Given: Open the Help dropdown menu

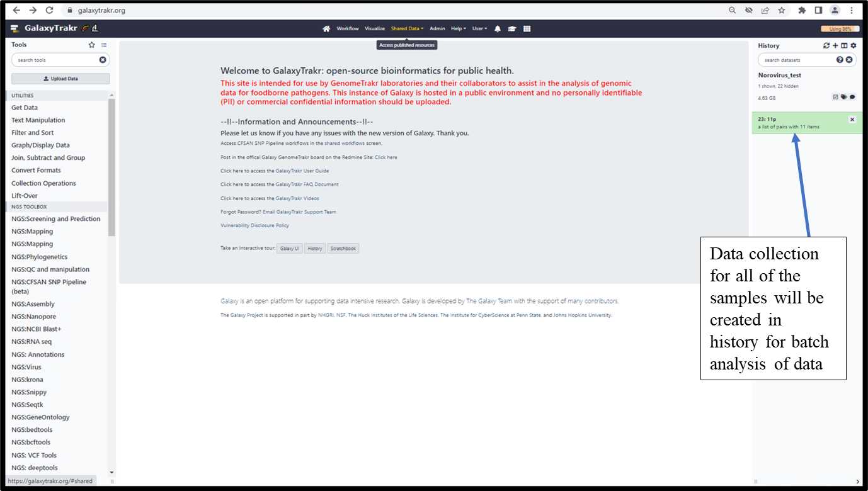Looking at the screenshot, I should coord(459,28).
